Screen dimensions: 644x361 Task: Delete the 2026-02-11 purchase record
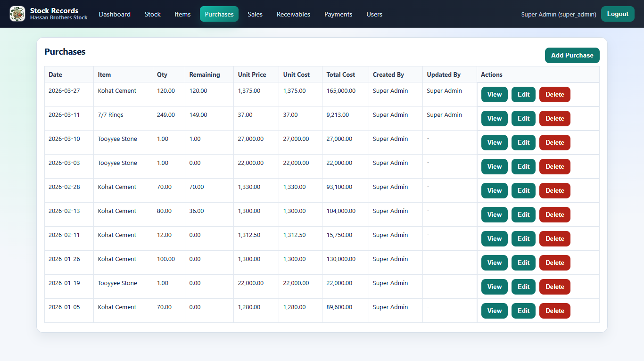[555, 238]
